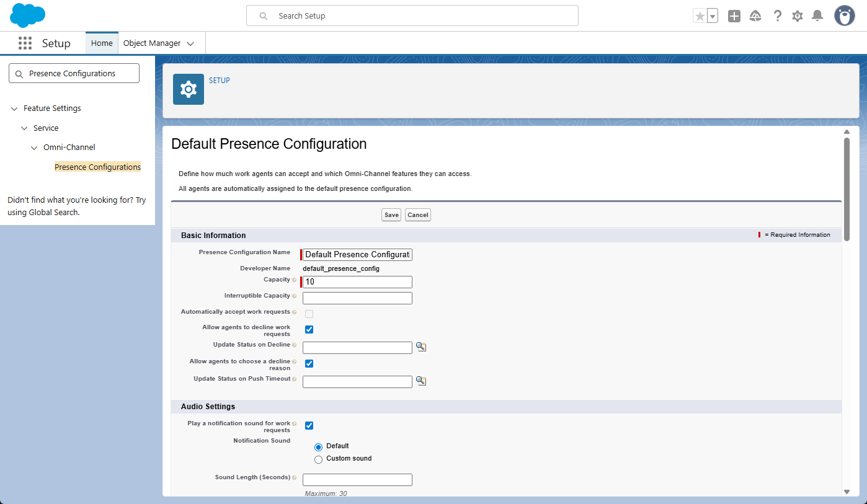867x504 pixels.
Task: View the Notifications bell
Action: (x=817, y=16)
